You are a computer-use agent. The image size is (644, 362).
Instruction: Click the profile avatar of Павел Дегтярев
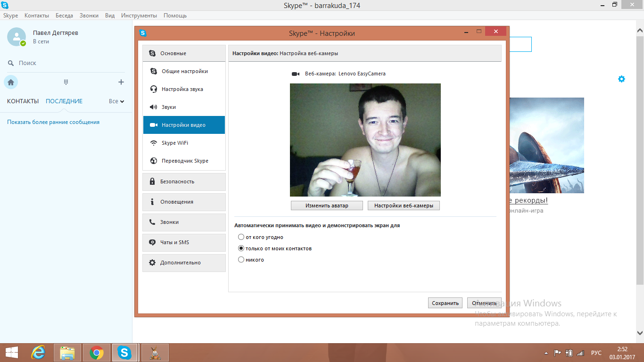(x=17, y=37)
